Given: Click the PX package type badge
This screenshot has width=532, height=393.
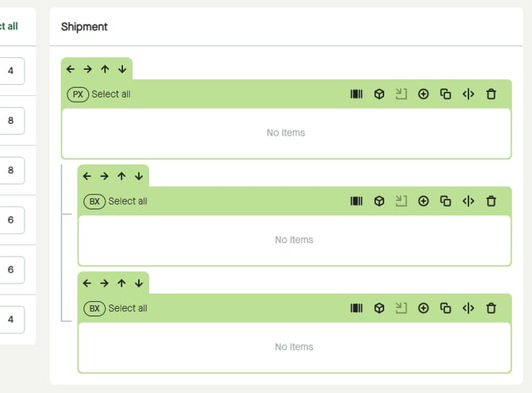Looking at the screenshot, I should coord(78,94).
